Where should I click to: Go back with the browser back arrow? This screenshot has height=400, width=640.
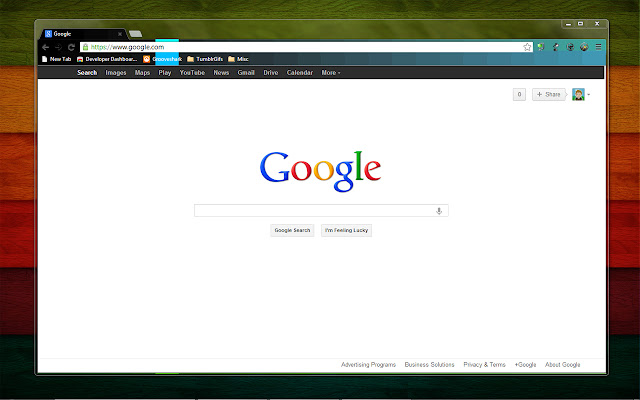(45, 47)
